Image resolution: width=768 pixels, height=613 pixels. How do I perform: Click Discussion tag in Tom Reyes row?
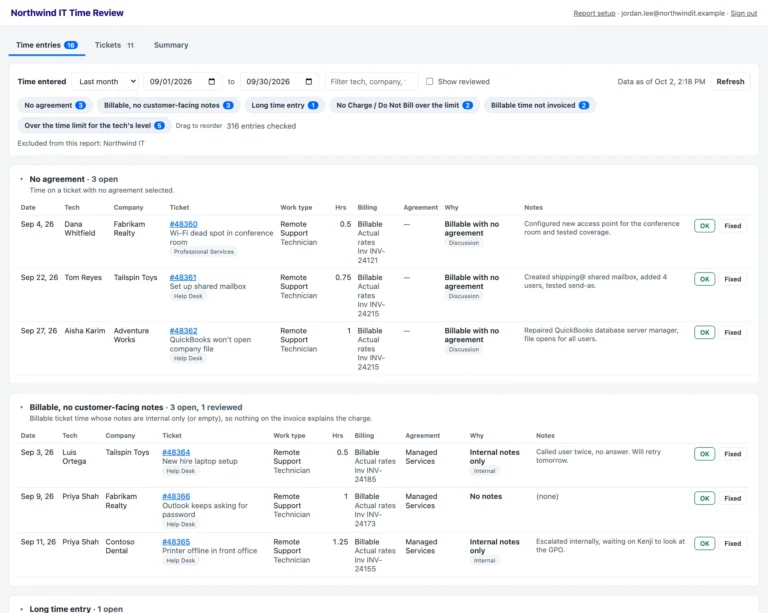click(x=464, y=296)
